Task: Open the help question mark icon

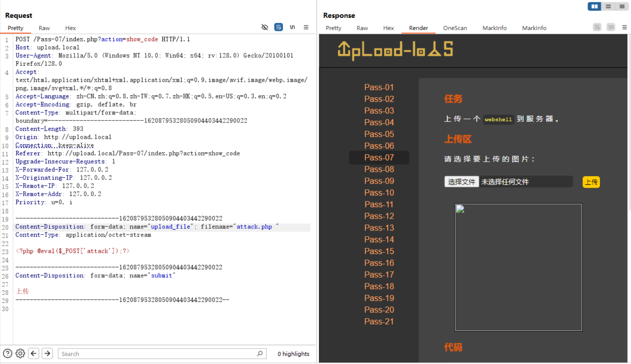Action: tap(7, 353)
